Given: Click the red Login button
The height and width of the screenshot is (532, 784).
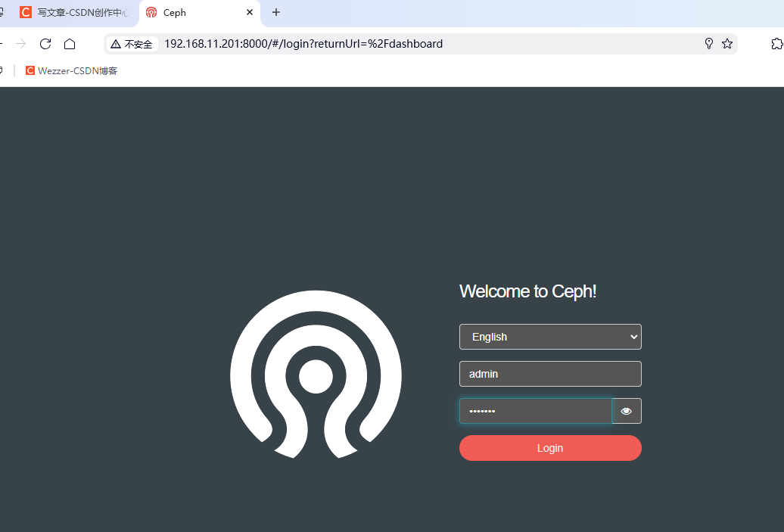Looking at the screenshot, I should click(550, 448).
